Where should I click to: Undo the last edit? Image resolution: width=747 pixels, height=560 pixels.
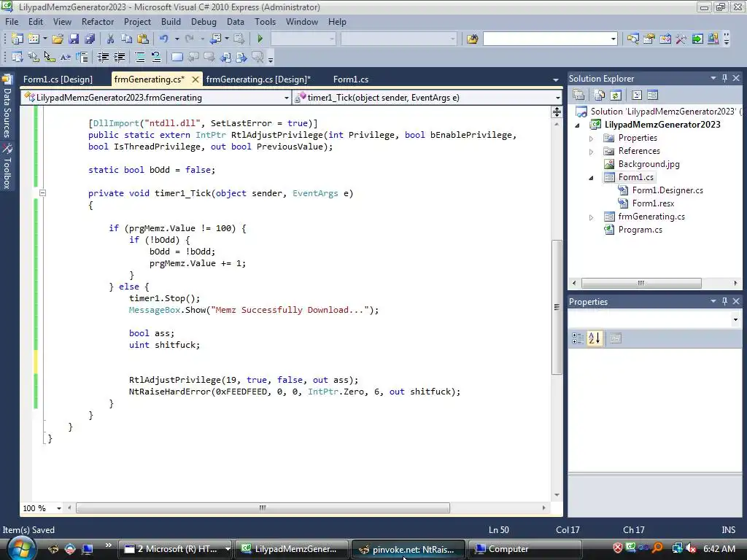(164, 39)
